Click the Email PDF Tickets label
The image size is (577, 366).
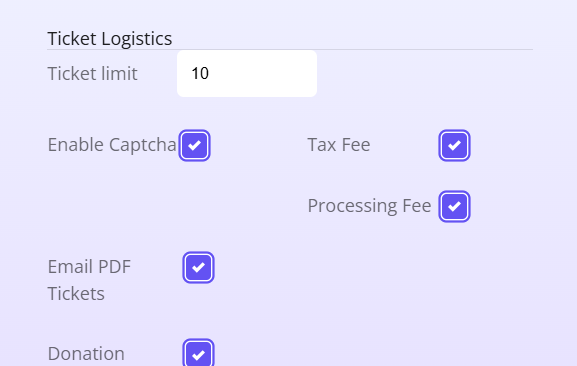pos(89,280)
